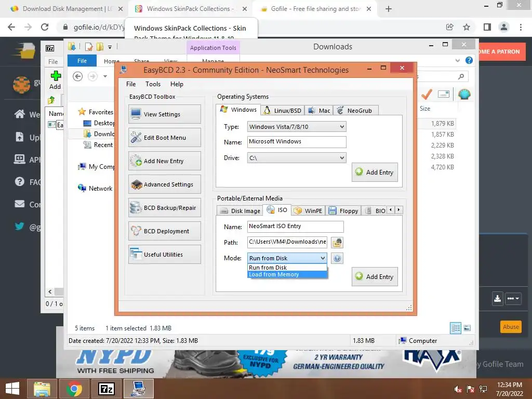
Task: Open View Settings in EasyBCD Toolbox
Action: click(x=165, y=114)
